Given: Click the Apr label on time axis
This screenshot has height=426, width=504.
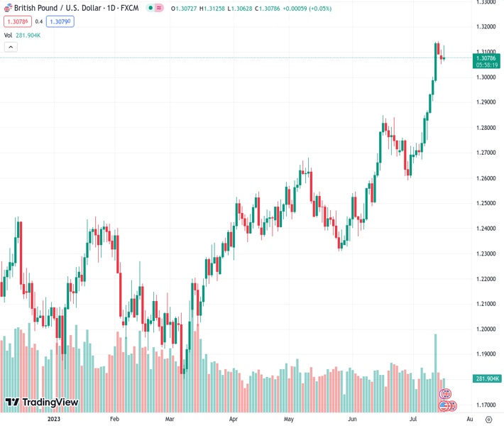Looking at the screenshot, I should tap(234, 419).
